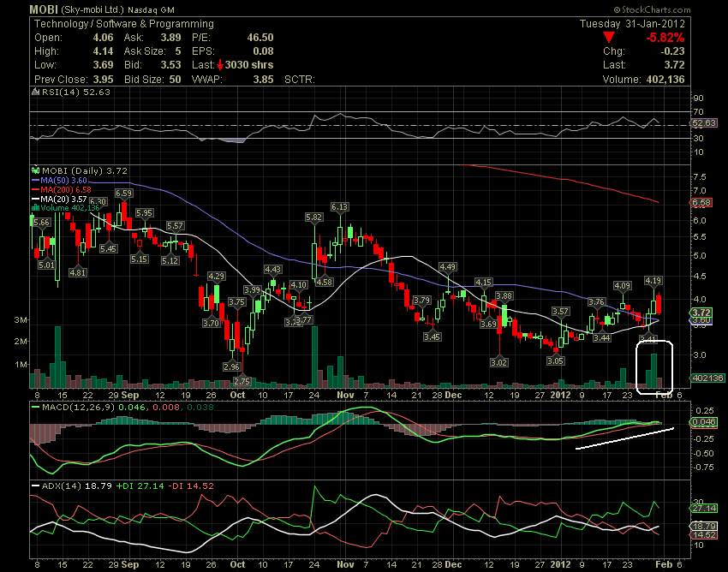Click the VWAP value 3.85
Screen dimensions: 728x572
tap(263, 80)
